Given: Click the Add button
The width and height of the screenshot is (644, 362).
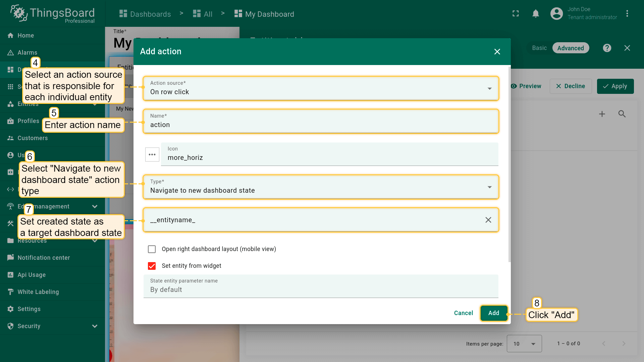Looking at the screenshot, I should pyautogui.click(x=493, y=313).
